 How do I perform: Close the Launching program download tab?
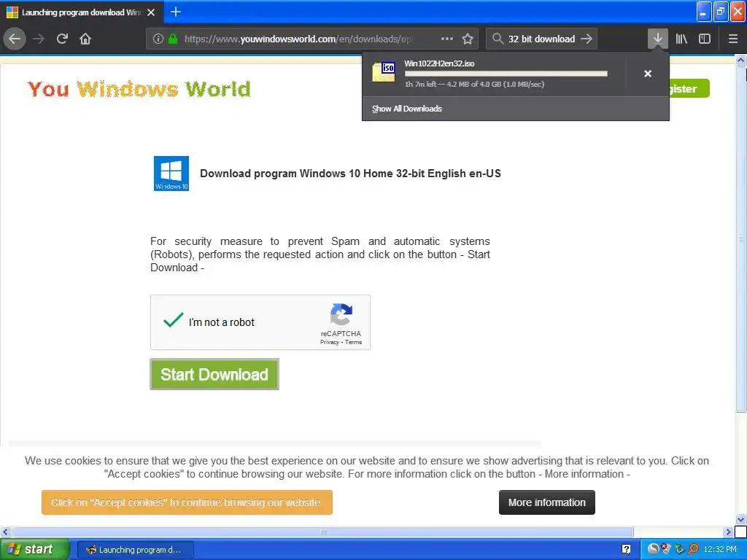151,12
